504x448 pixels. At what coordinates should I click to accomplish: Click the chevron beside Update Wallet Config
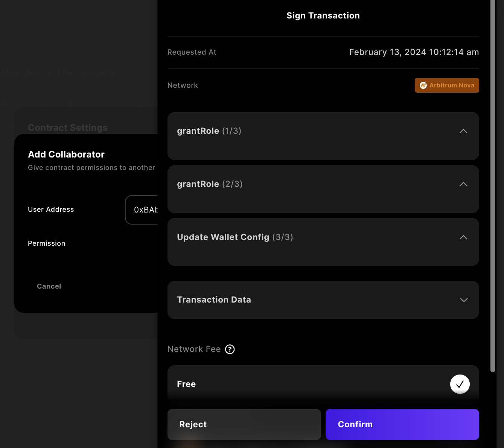tap(463, 237)
